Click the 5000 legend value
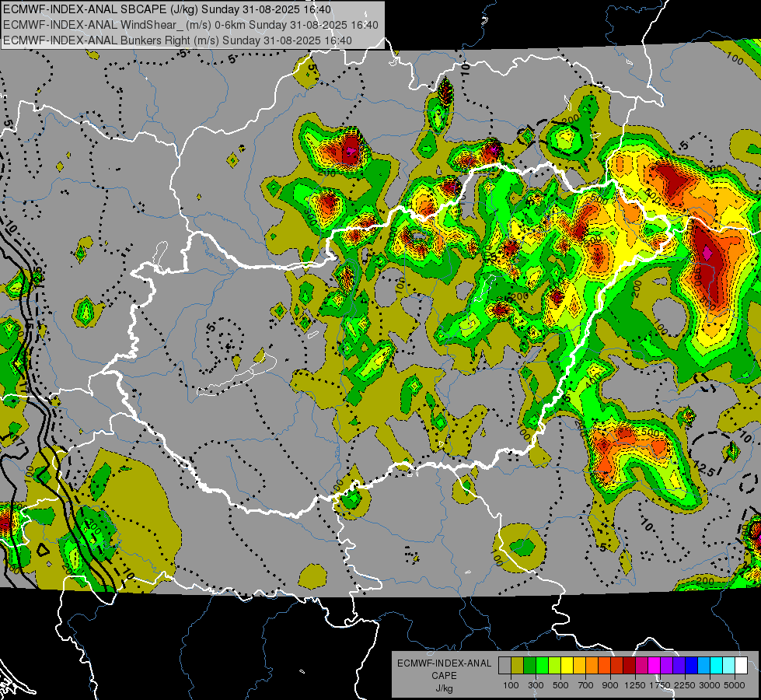761x700 pixels. [735, 685]
